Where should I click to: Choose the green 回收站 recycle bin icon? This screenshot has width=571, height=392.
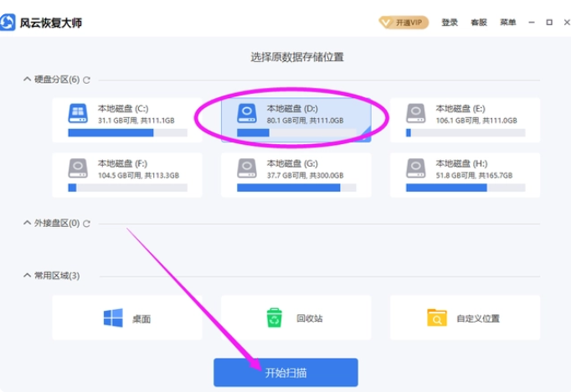tap(275, 318)
